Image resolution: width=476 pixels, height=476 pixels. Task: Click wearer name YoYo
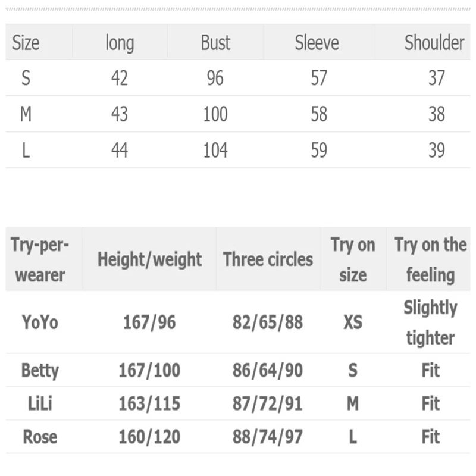pos(40,322)
